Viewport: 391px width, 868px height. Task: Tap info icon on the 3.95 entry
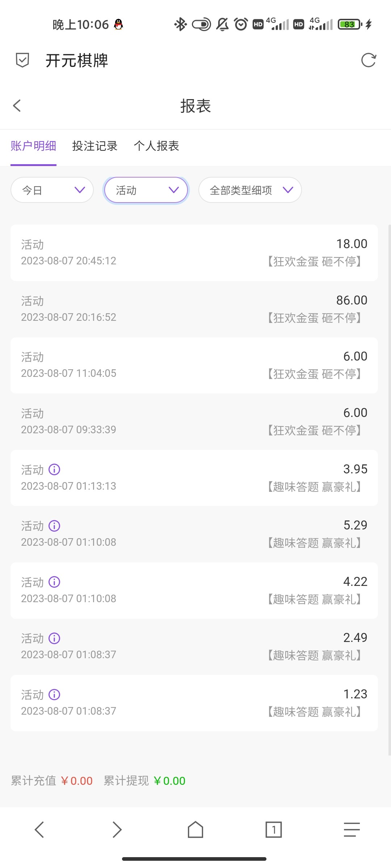coord(54,469)
